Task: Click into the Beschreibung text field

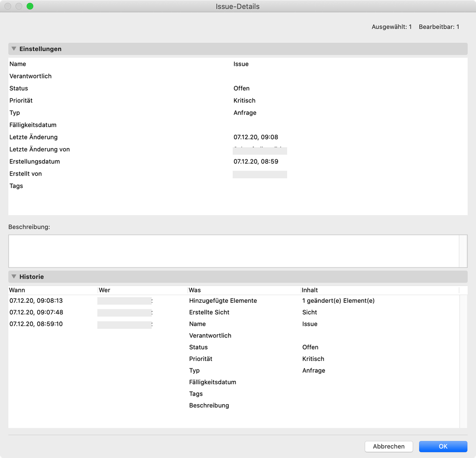Action: tap(234, 251)
